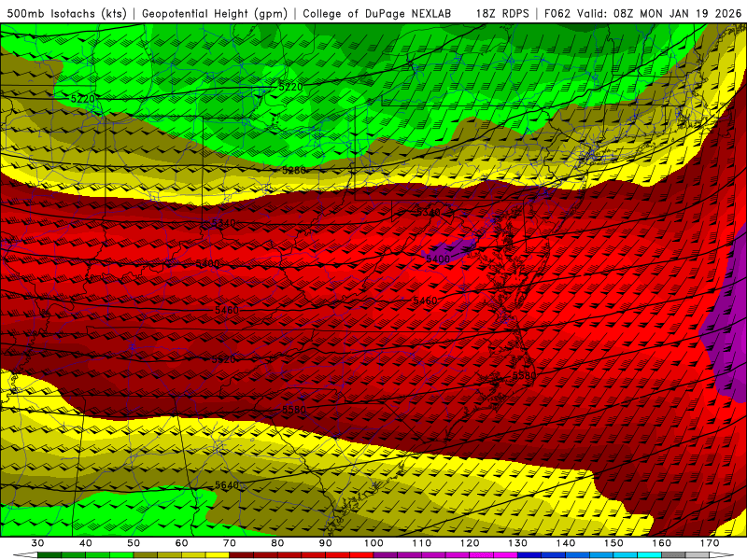Click the color bar label 30
This screenshot has height=560, width=747.
(37, 543)
